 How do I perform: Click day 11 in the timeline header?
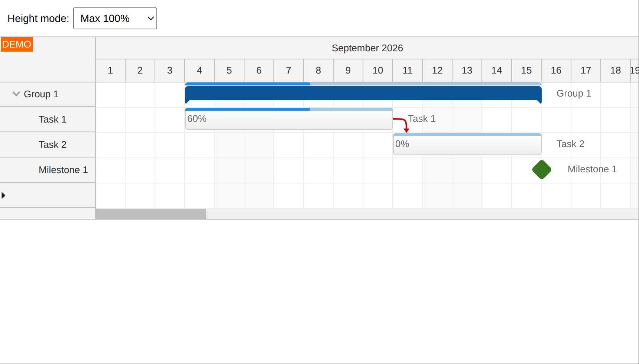408,70
